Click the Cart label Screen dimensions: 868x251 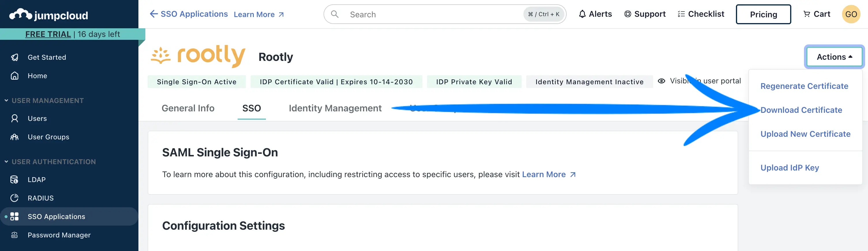(x=822, y=14)
